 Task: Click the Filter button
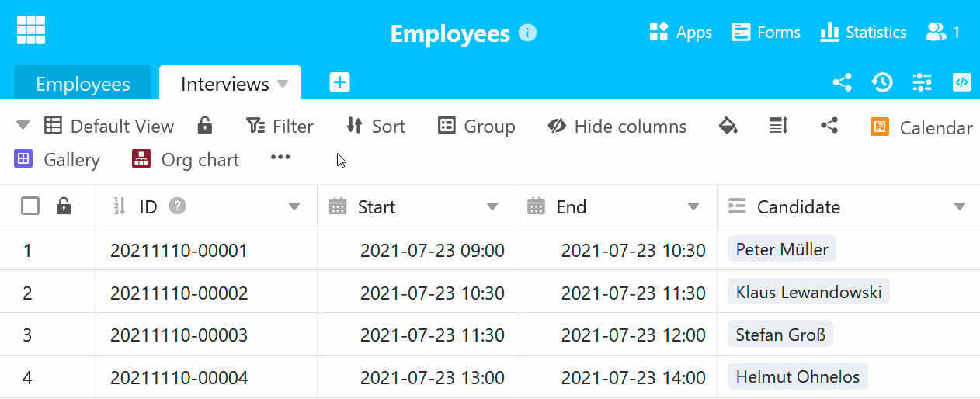(280, 127)
